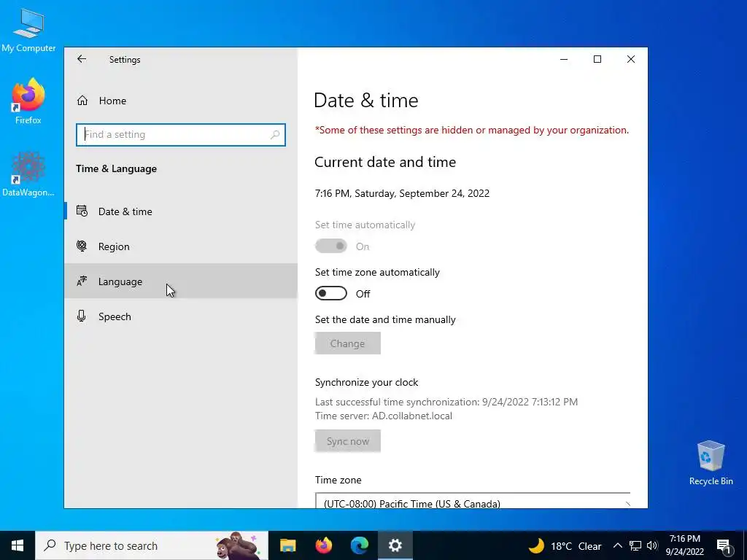
Task: Select the Firefox desktop shortcut
Action: [x=28, y=101]
